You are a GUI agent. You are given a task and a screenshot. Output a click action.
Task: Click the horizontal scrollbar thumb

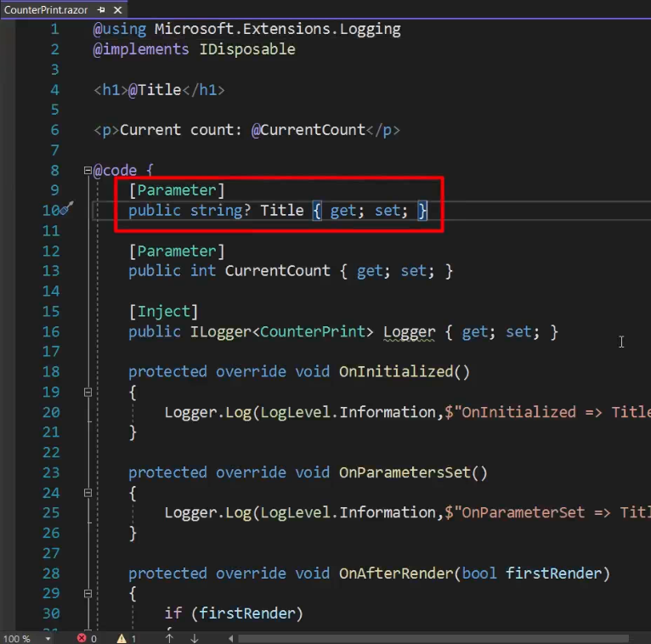[433, 638]
